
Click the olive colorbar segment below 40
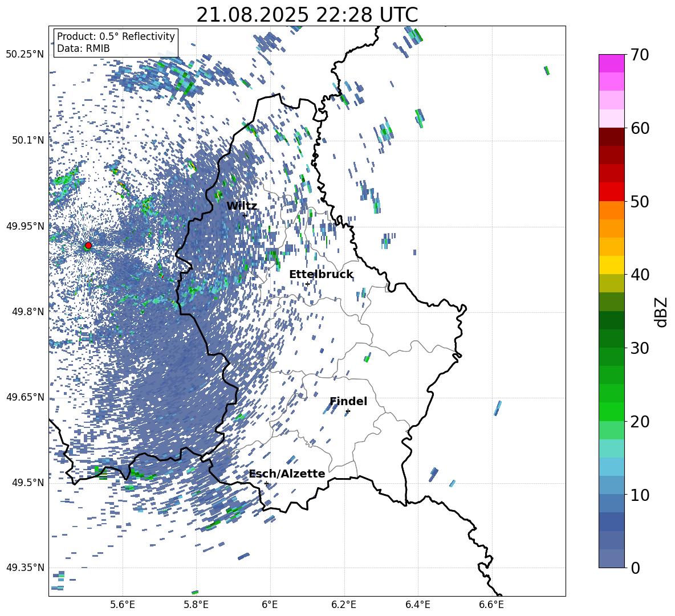pos(612,283)
